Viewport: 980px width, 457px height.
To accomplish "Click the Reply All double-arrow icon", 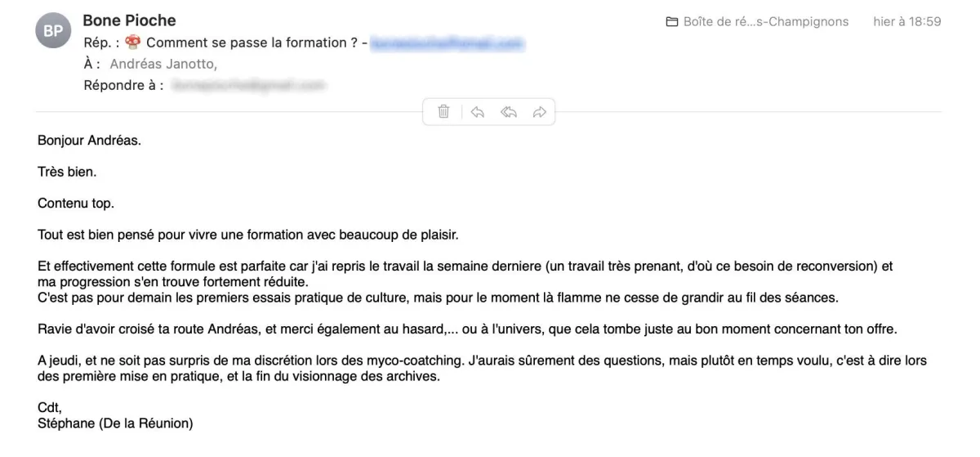I will click(509, 112).
